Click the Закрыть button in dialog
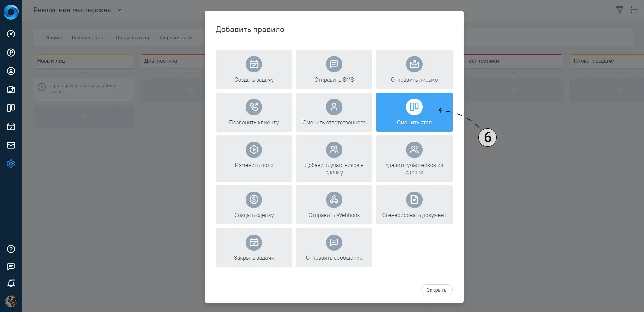This screenshot has height=312, width=644. click(x=436, y=290)
